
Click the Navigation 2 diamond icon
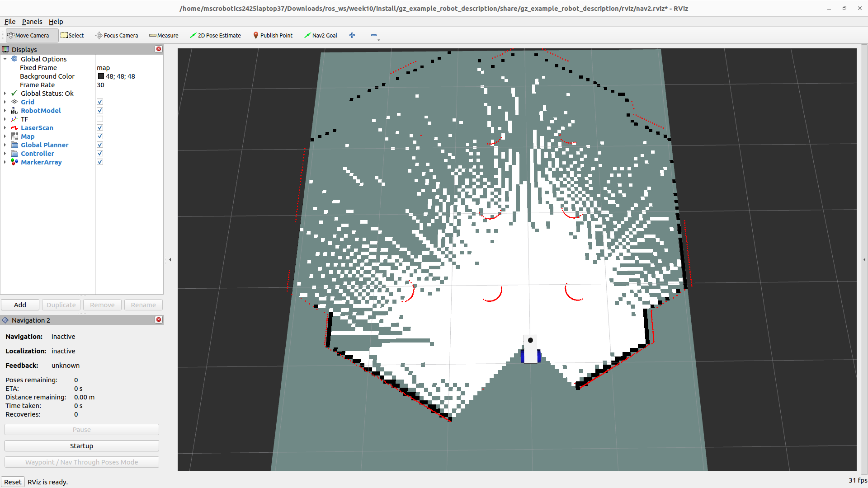click(5, 320)
